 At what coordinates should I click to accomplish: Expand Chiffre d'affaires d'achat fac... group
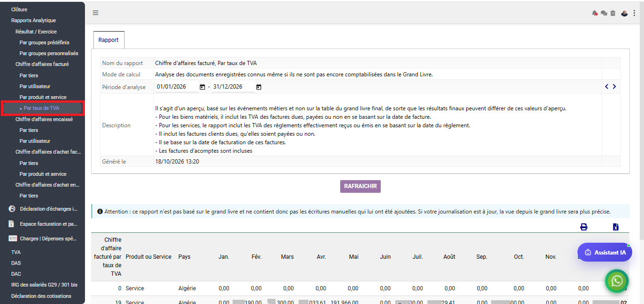tap(48, 152)
